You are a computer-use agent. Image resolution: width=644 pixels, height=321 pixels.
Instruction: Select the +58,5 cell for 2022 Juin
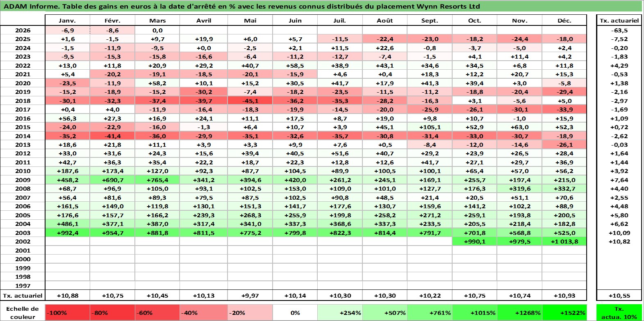pos(295,66)
